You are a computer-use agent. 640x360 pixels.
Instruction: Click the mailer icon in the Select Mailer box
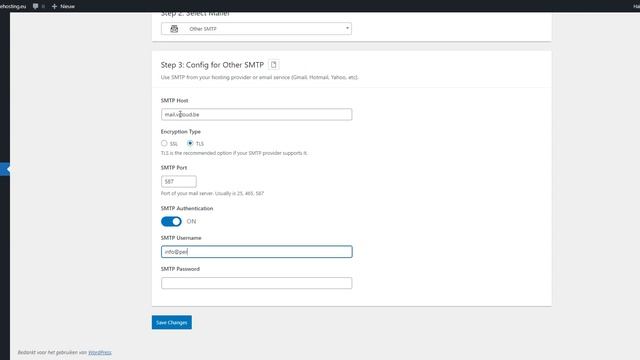pyautogui.click(x=174, y=29)
